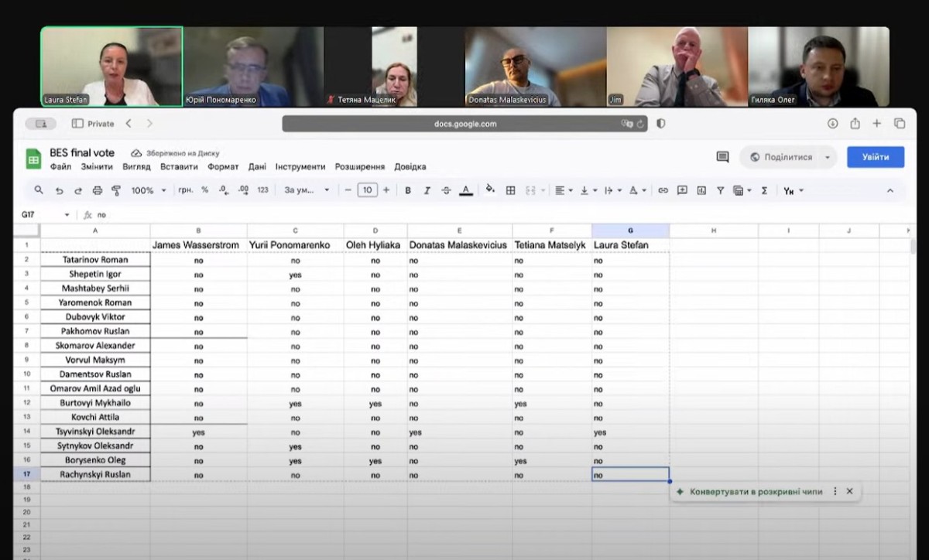
Task: Open the Інструменти menu
Action: (300, 166)
